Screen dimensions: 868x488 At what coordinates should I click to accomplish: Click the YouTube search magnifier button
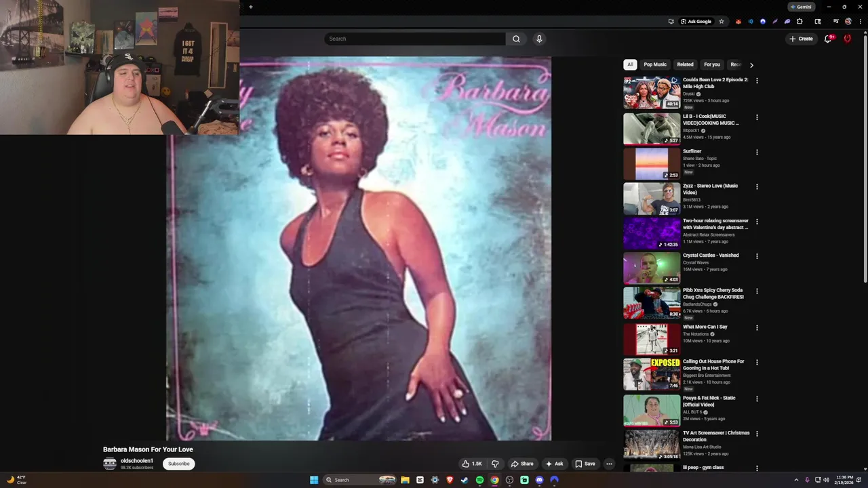pos(516,39)
